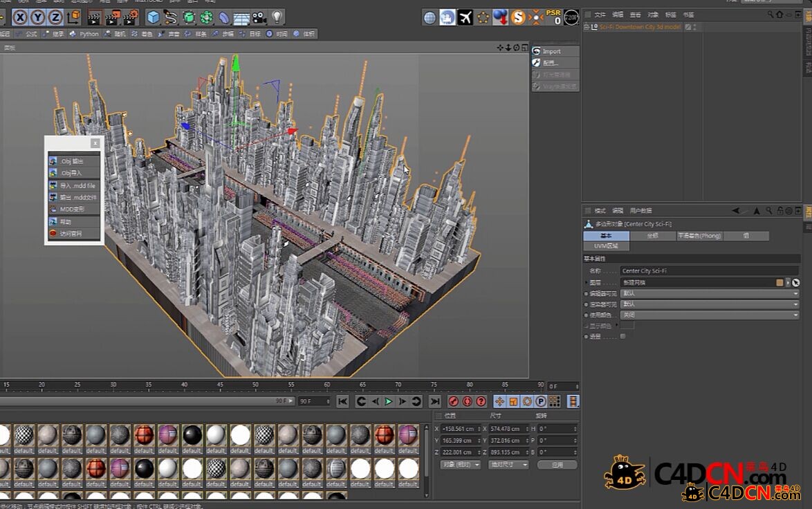
Task: Click the orange S plugin icon
Action: pos(518,18)
